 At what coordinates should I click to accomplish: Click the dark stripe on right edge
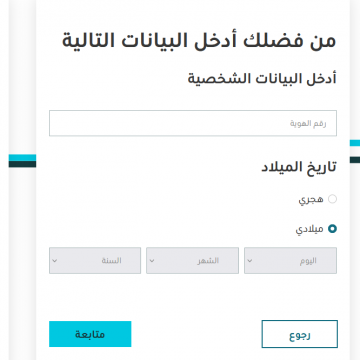[x=355, y=160]
